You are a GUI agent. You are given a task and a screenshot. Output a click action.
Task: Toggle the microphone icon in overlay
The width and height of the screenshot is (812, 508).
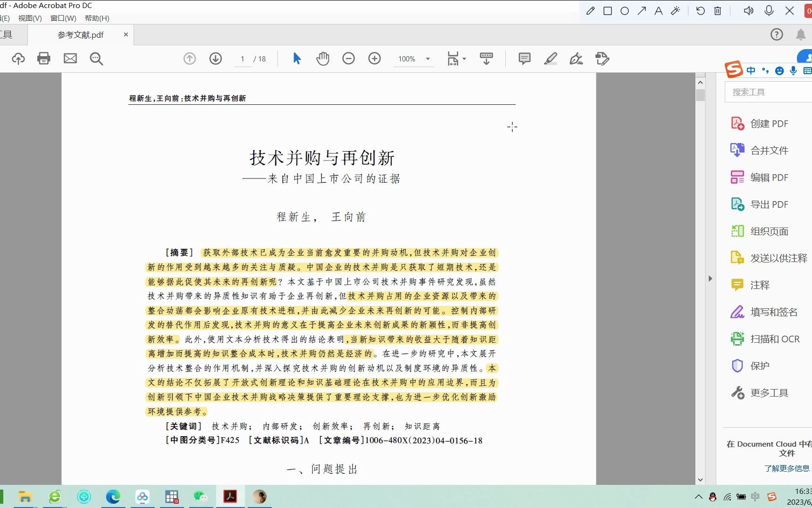tap(769, 10)
